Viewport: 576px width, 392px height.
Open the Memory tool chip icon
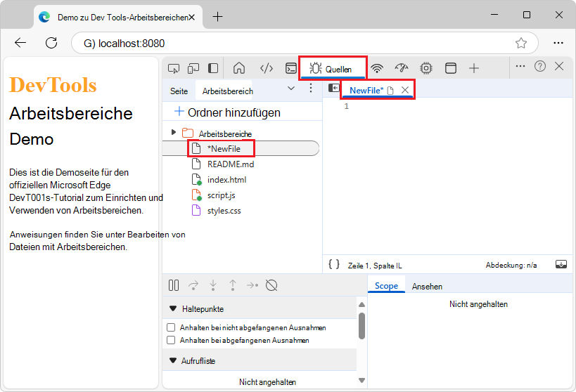point(426,68)
